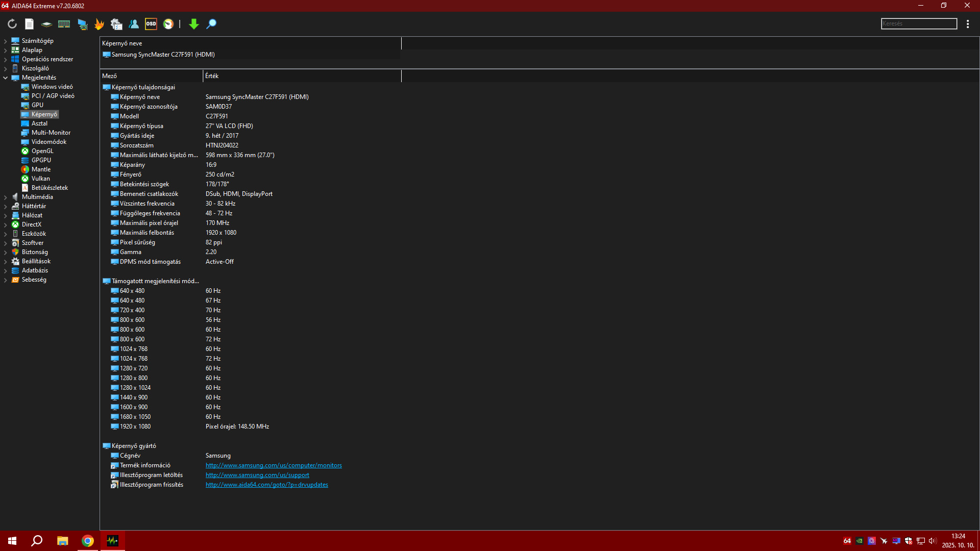Click the Keresés search field
Viewport: 980px width, 551px height.
tap(919, 24)
